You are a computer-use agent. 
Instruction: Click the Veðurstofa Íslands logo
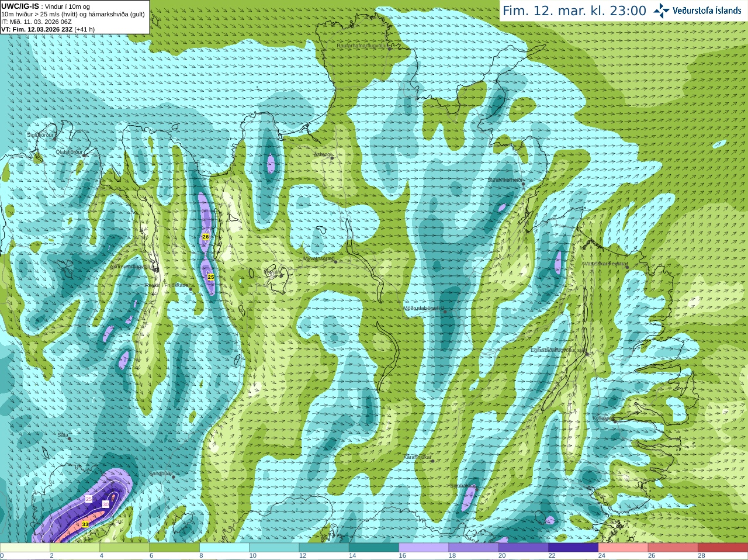697,11
